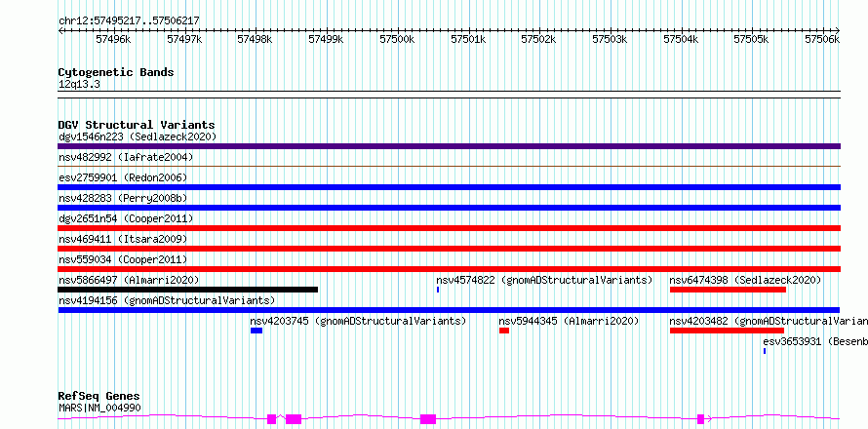Open the nsv469411 (Itsara2009) label
Viewport: 868px width, 429px height.
click(x=123, y=239)
